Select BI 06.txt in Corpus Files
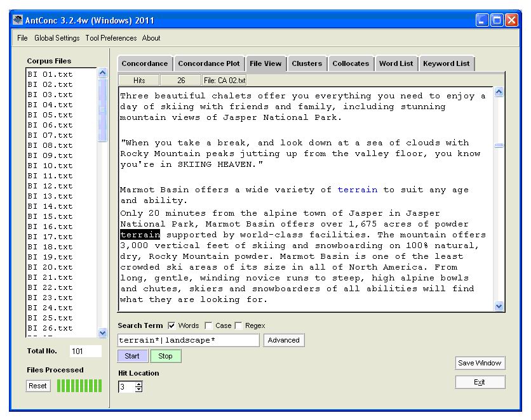The height and width of the screenshot is (420, 531). (x=50, y=125)
